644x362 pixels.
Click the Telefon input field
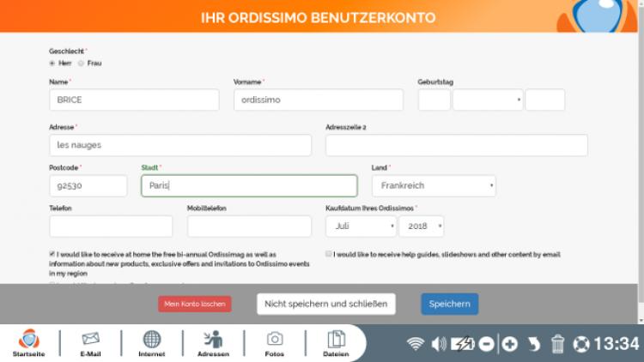pyautogui.click(x=111, y=226)
